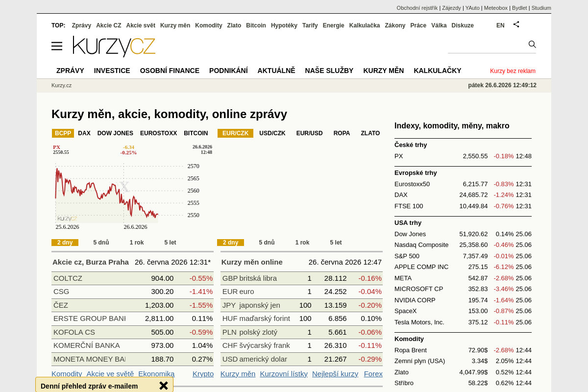Screen dimensions: 588x392
Task: Select the USD/CZK chart tab
Action: [x=272, y=133]
